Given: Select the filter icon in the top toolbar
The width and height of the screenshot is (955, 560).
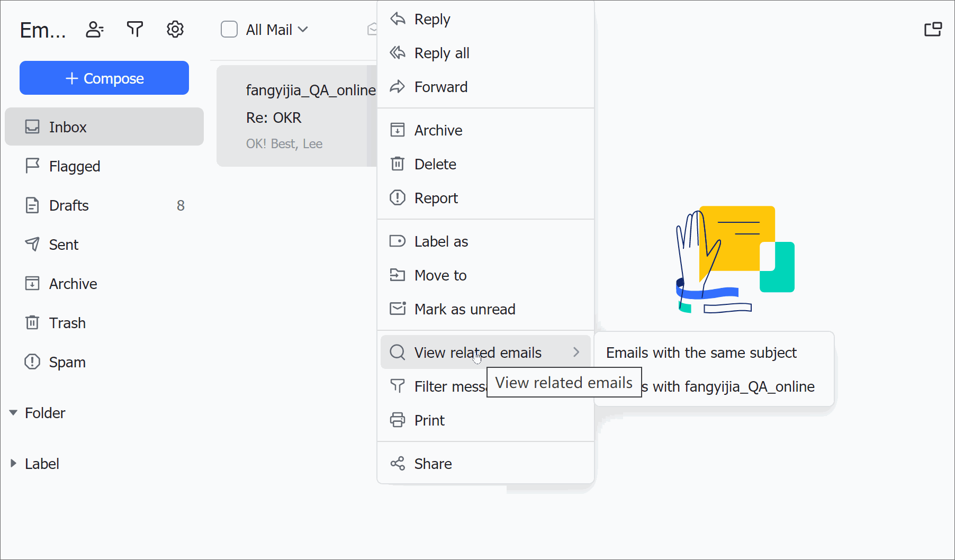Looking at the screenshot, I should pos(135,29).
